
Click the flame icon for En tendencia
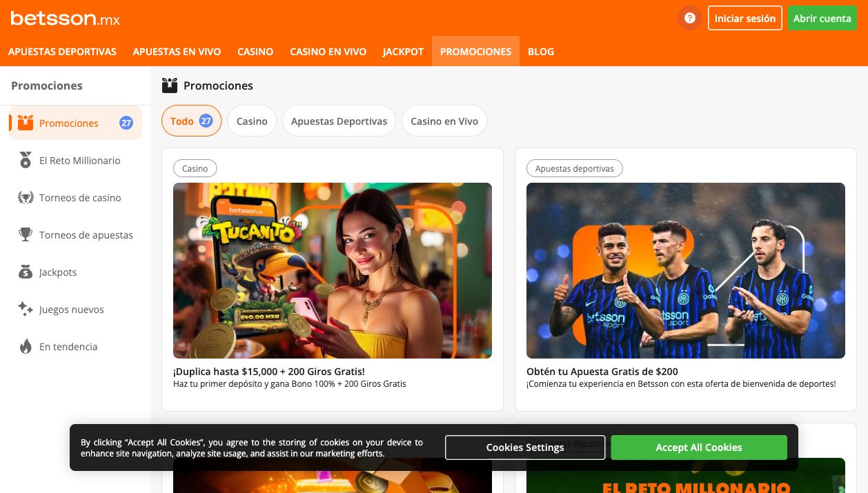pos(26,346)
